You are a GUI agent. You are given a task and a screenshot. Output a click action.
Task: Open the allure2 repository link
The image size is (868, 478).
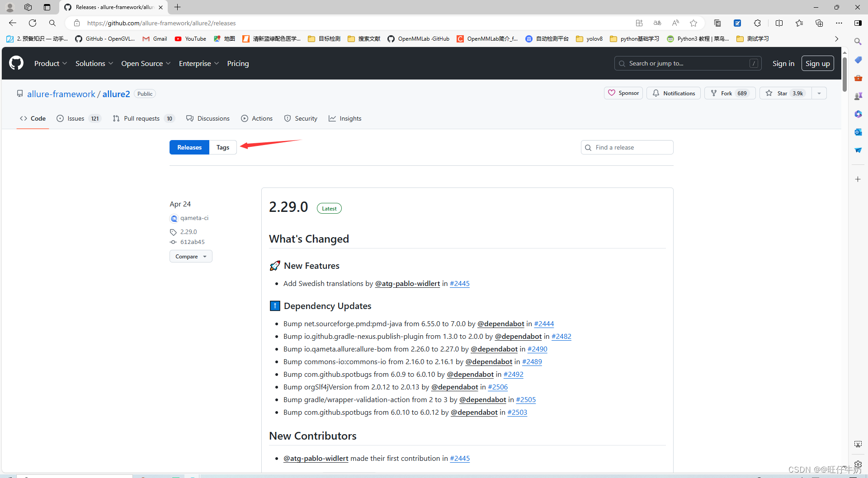pyautogui.click(x=116, y=94)
